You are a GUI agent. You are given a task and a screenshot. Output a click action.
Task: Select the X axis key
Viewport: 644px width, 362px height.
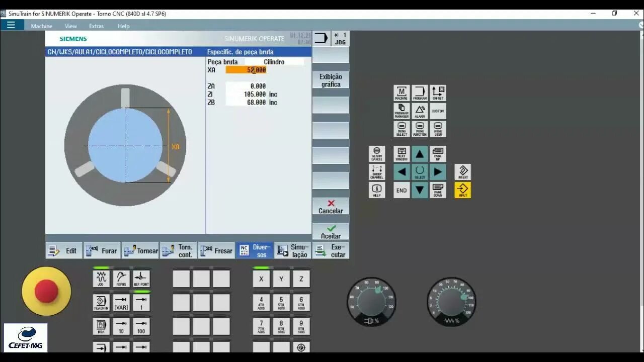261,279
